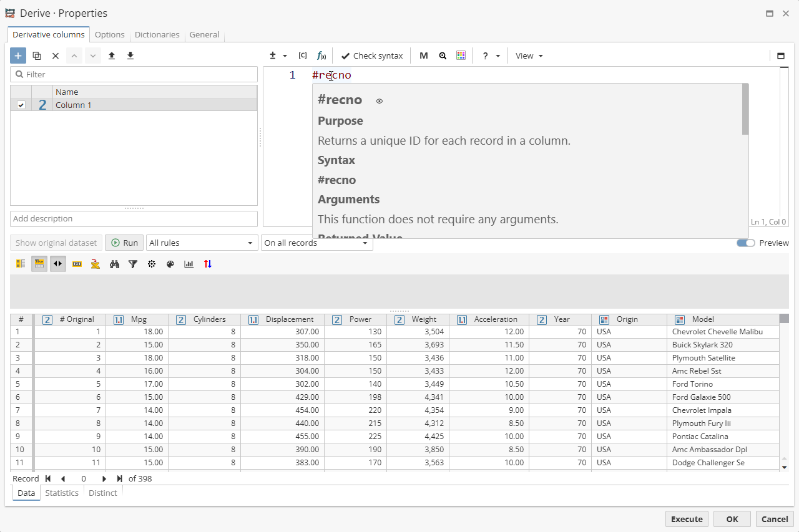799x532 pixels.
Task: Click the palette color icon
Action: coord(170,264)
